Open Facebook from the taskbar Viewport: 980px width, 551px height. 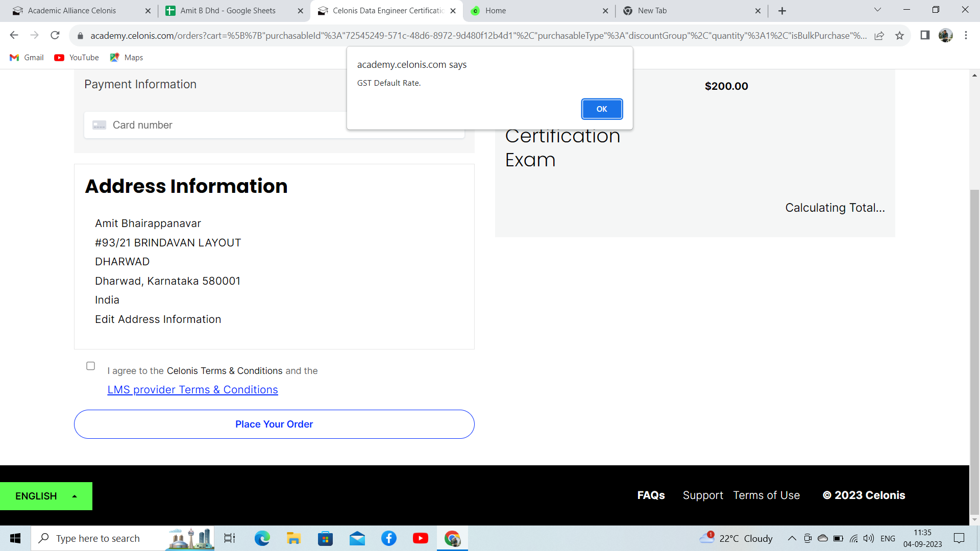pos(389,538)
